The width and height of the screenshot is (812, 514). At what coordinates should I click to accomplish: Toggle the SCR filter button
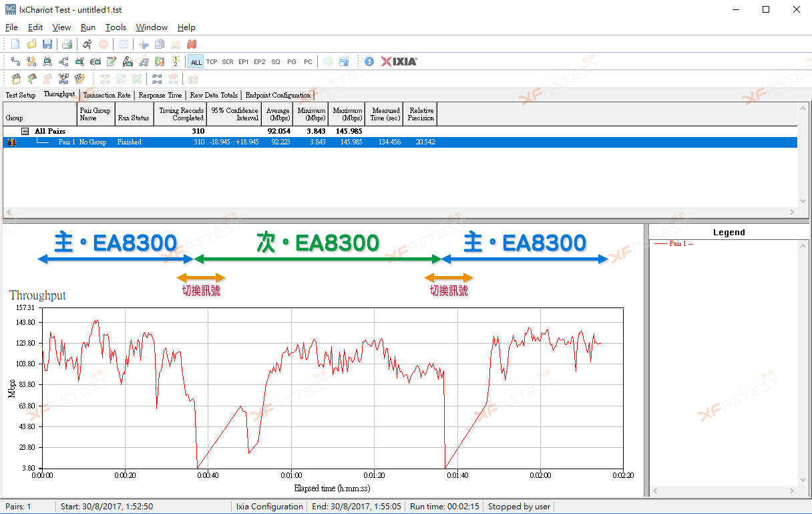(x=228, y=61)
